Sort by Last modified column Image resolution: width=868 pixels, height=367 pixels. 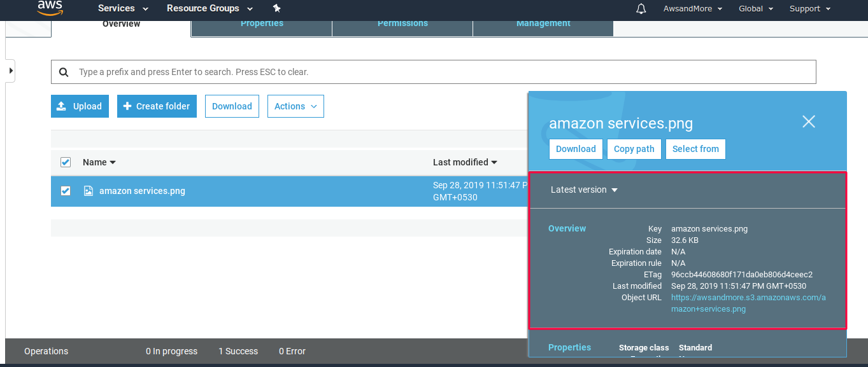pyautogui.click(x=465, y=162)
